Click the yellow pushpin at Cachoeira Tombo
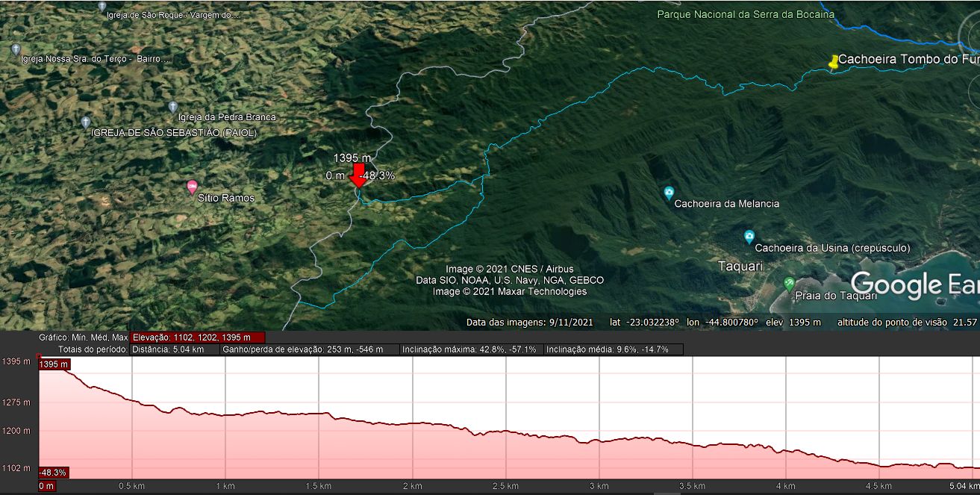Screen dimensions: 980x495 pyautogui.click(x=834, y=63)
